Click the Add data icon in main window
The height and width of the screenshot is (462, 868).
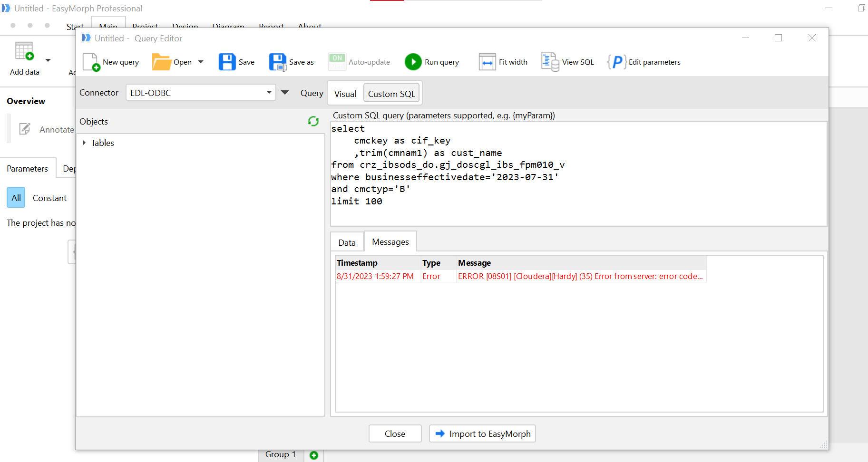(25, 51)
